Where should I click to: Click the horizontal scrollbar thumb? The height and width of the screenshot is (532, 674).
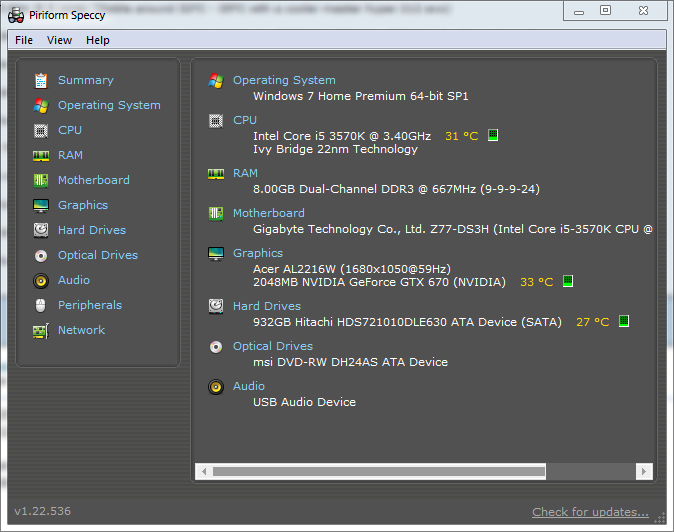[379, 471]
